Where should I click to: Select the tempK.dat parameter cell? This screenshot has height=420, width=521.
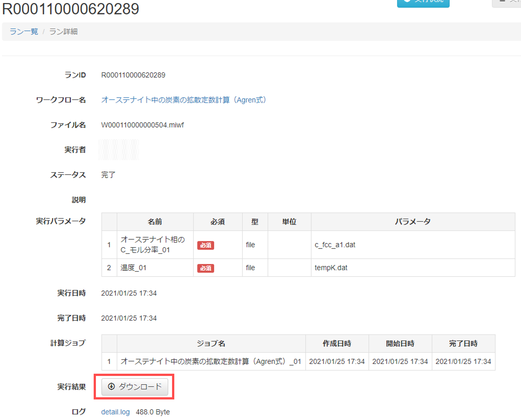pos(331,268)
